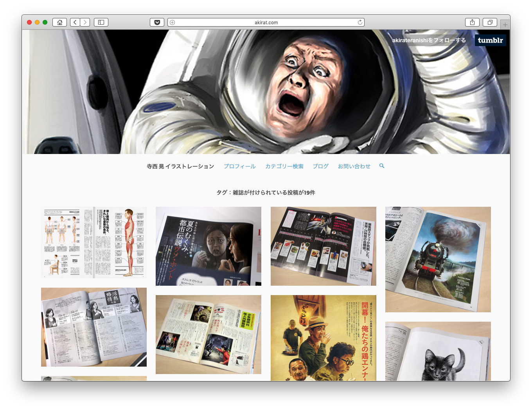Show all tabs overview

(x=490, y=22)
